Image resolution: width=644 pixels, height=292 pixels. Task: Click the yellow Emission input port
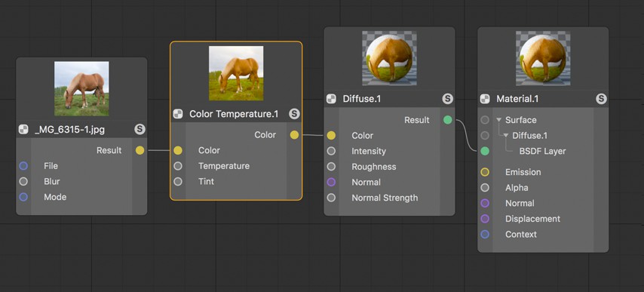pos(485,172)
